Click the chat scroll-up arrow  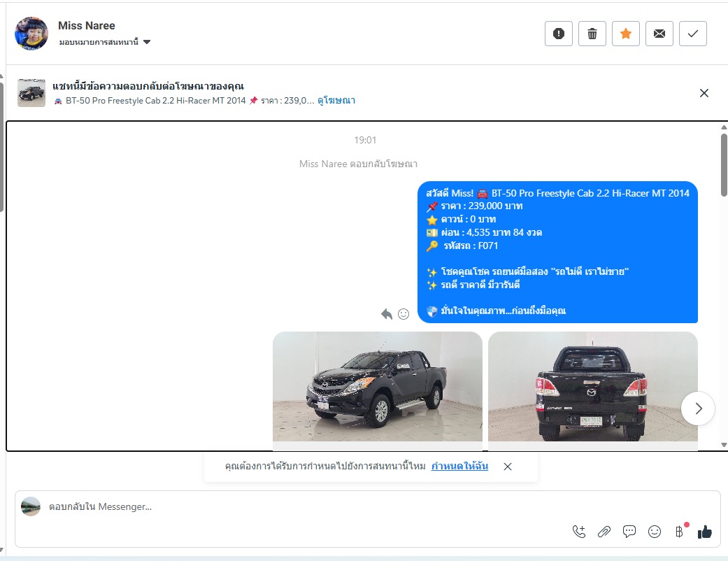pyautogui.click(x=724, y=127)
